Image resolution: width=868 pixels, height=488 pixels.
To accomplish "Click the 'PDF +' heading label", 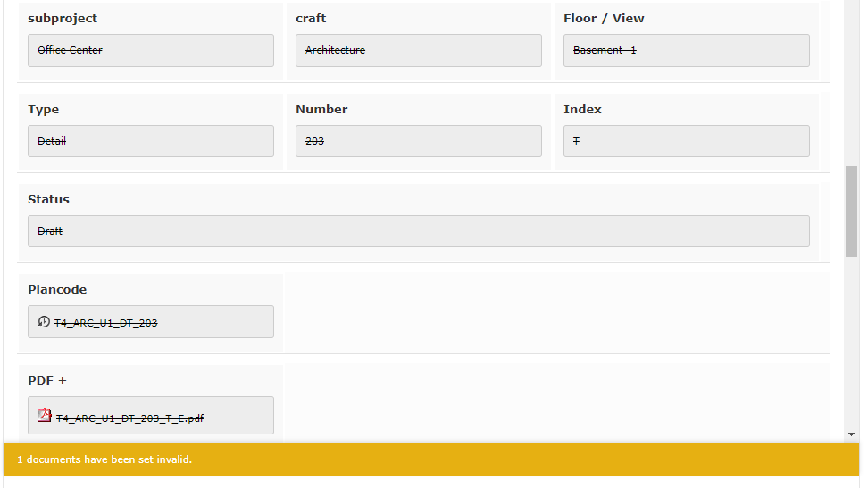I will [x=47, y=380].
